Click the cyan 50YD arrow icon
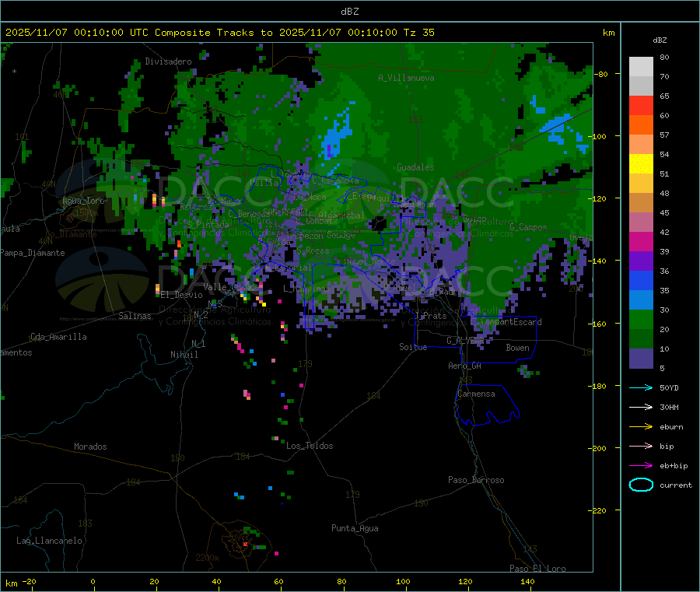This screenshot has height=592, width=700. pyautogui.click(x=641, y=387)
